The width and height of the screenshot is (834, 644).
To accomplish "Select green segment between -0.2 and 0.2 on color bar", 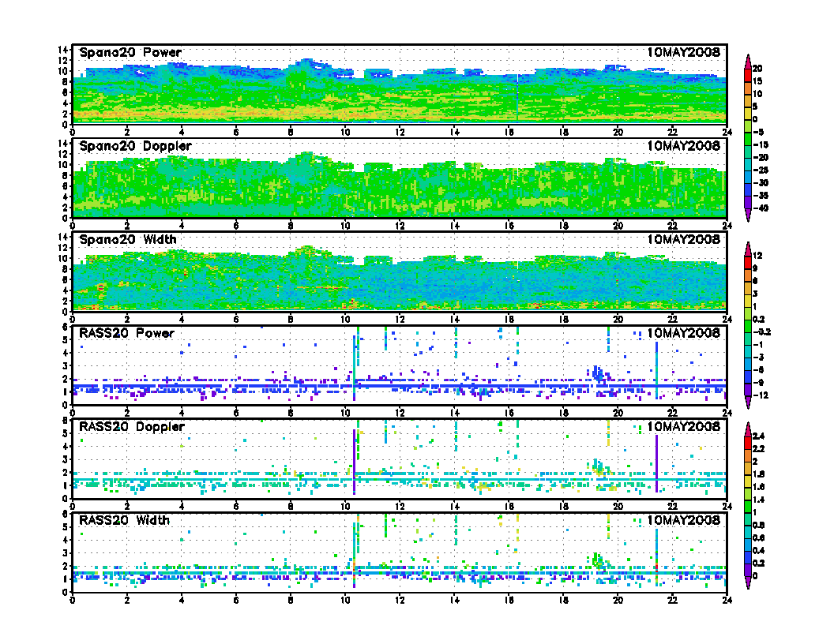I will (748, 326).
